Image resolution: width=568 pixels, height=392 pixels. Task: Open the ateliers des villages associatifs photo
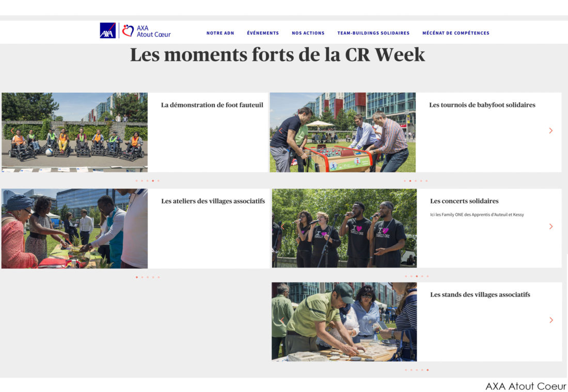pos(75,229)
